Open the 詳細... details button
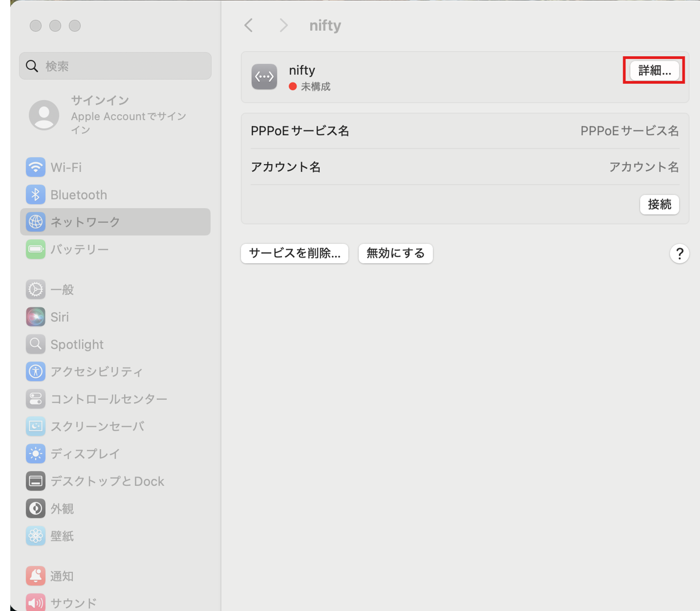The width and height of the screenshot is (700, 611). (655, 71)
